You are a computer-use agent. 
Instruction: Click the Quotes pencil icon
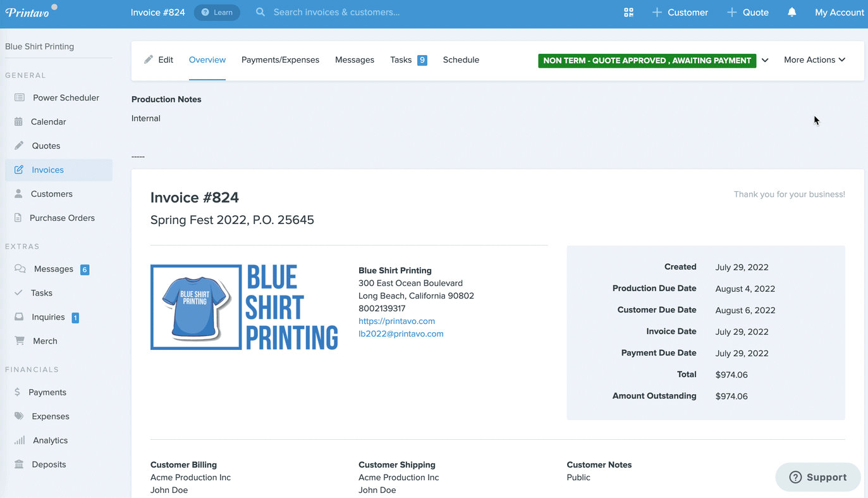point(19,146)
